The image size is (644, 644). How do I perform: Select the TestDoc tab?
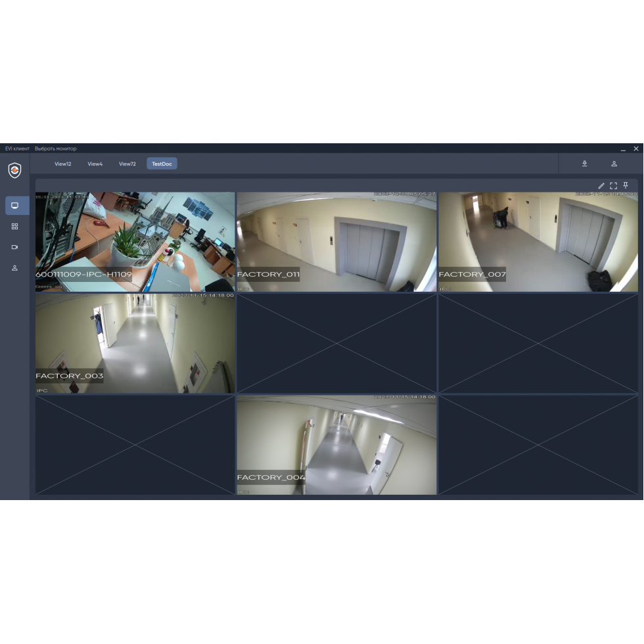(x=162, y=164)
